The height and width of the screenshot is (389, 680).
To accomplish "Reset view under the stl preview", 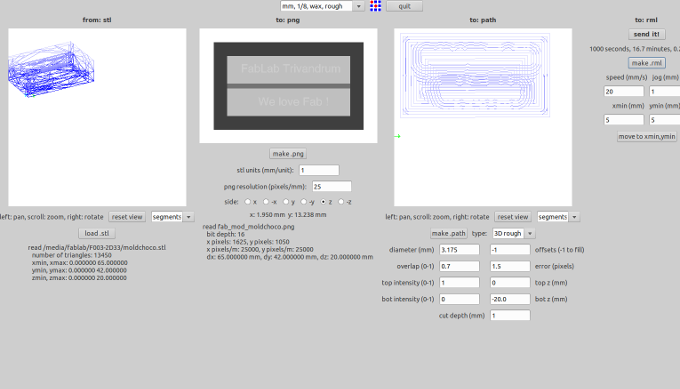I will click(x=127, y=217).
